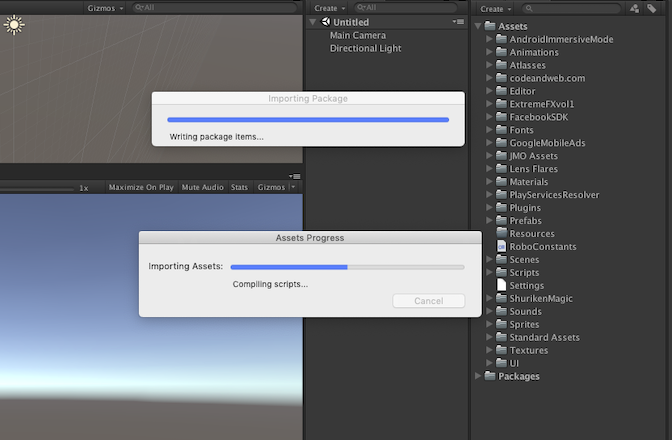Click the Assets root folder icon
The height and width of the screenshot is (440, 672).
click(x=490, y=26)
